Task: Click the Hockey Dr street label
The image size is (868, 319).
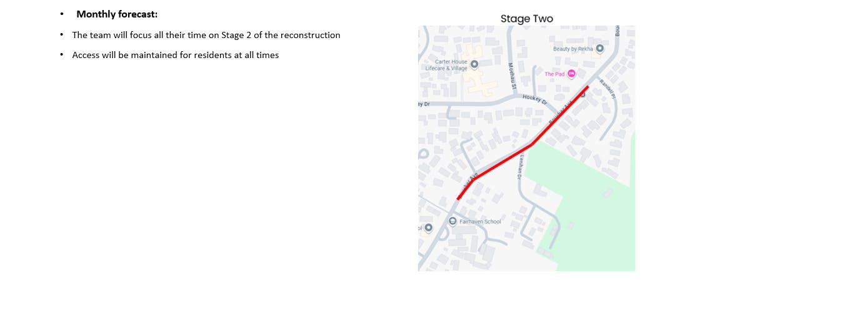Action: coord(534,99)
